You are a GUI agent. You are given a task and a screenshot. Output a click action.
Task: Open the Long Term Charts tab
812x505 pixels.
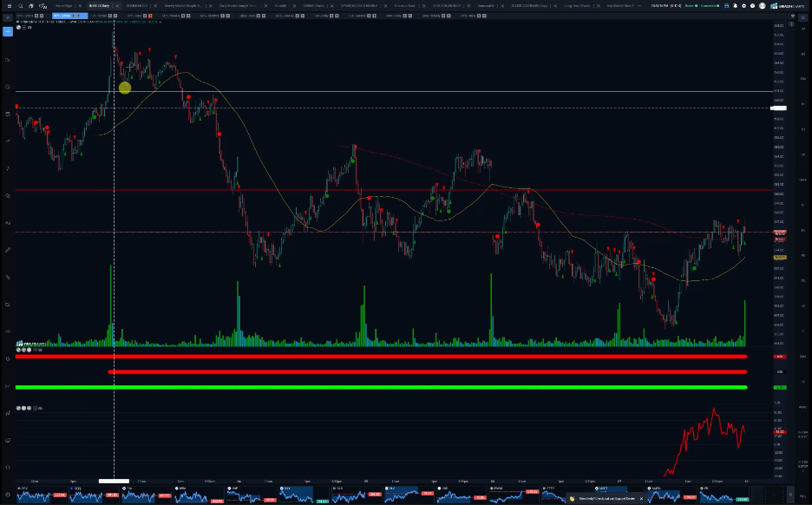point(577,6)
